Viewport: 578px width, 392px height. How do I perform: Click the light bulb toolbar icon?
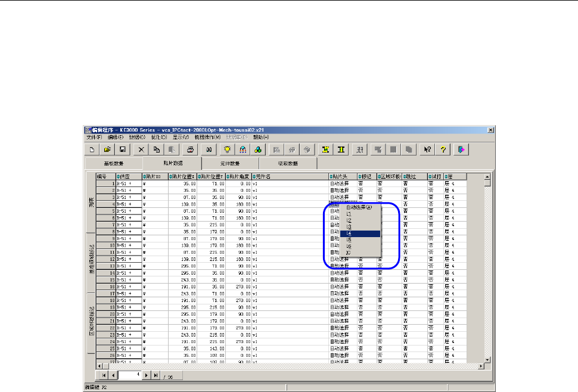coord(228,150)
